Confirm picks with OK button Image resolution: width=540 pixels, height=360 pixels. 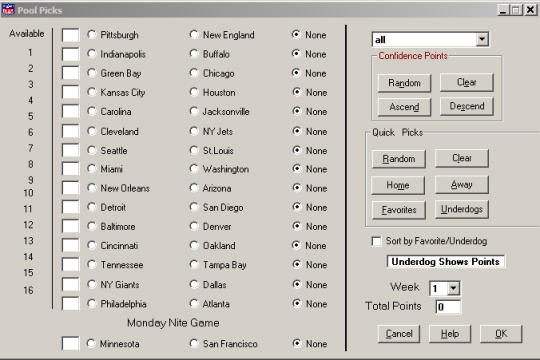(x=501, y=334)
